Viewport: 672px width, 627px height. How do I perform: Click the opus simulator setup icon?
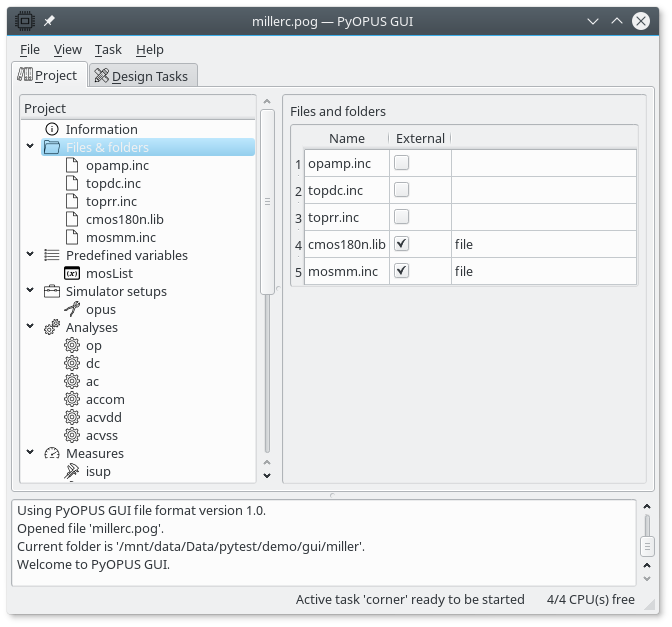pos(72,309)
